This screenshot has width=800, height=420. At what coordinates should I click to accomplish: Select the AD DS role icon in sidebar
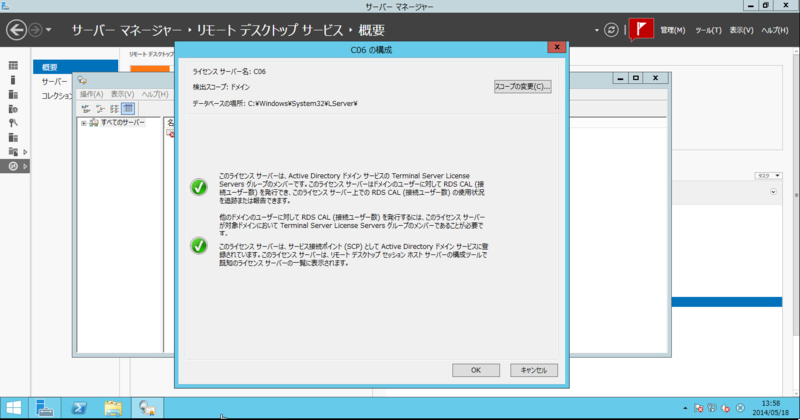point(13,109)
